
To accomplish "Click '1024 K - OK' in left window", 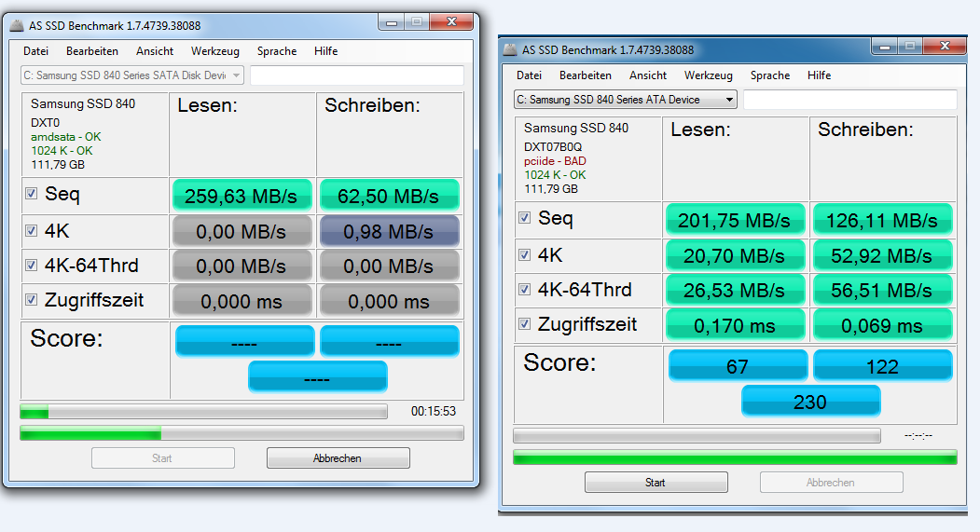I will (62, 151).
